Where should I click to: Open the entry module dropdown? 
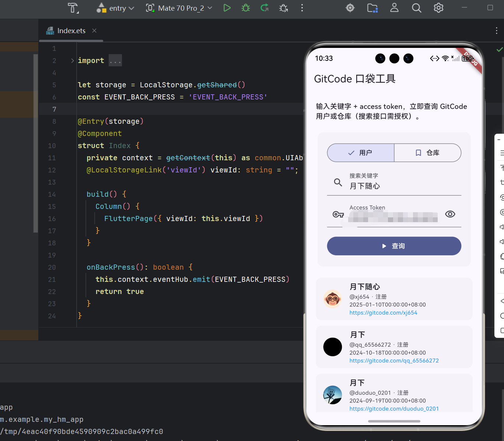coord(115,8)
